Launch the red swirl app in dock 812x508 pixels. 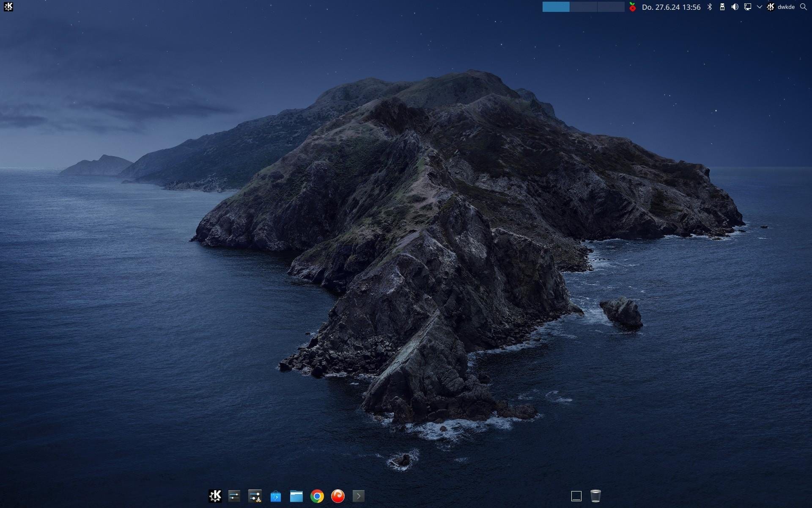point(338,496)
